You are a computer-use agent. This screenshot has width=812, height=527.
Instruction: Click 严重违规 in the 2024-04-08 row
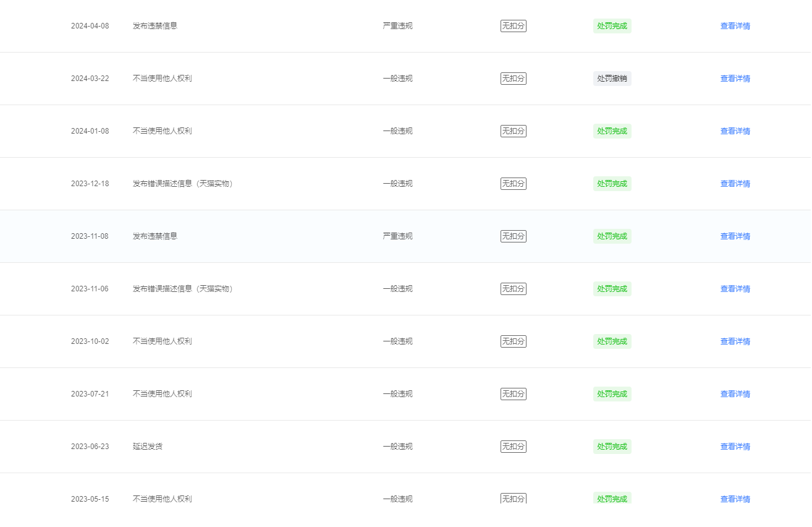397,26
